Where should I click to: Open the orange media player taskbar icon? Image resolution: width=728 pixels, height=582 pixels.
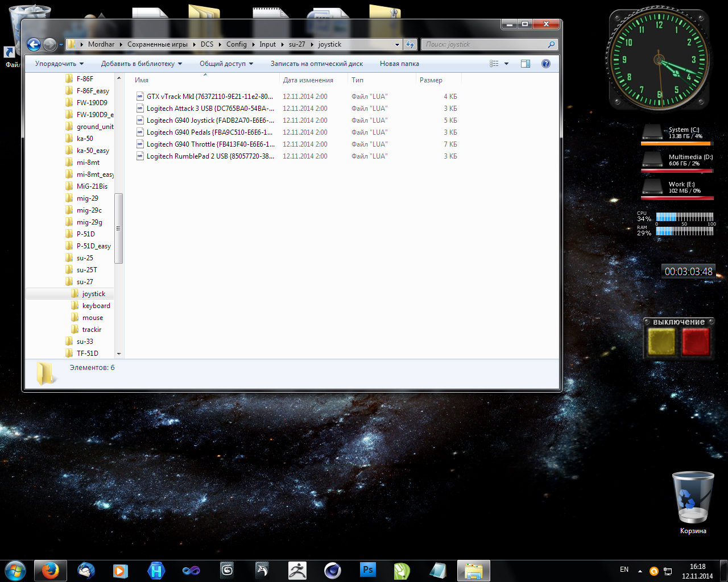click(x=121, y=570)
